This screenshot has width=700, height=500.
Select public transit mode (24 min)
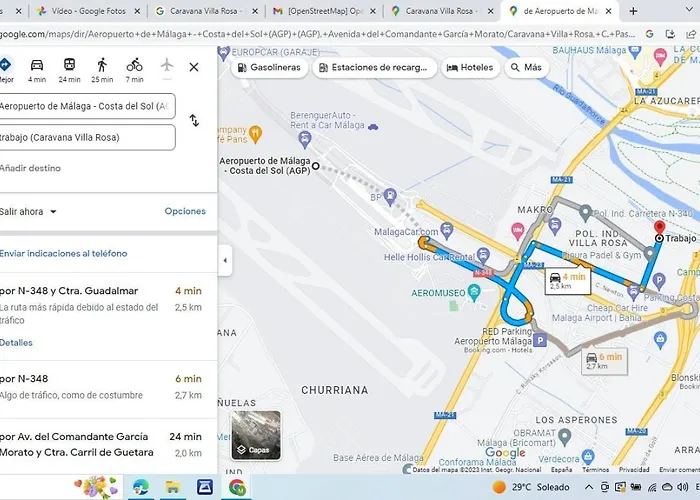(x=69, y=71)
